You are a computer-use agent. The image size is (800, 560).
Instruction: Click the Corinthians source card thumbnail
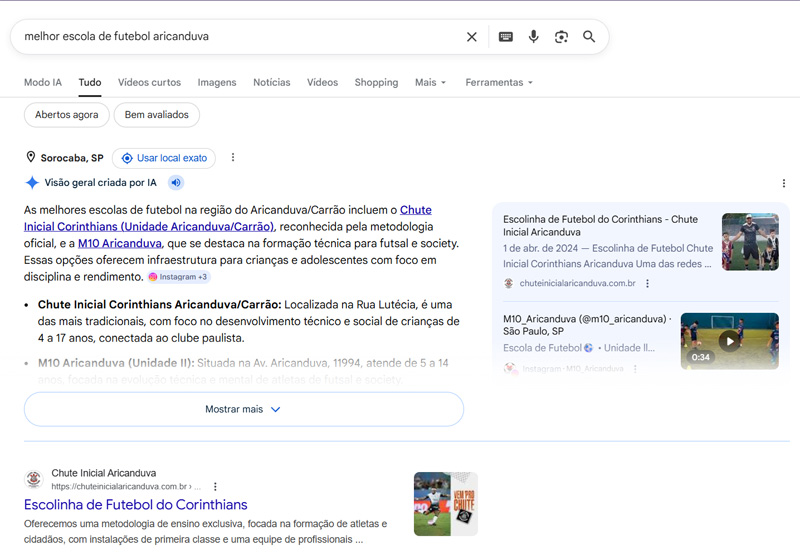pos(750,242)
